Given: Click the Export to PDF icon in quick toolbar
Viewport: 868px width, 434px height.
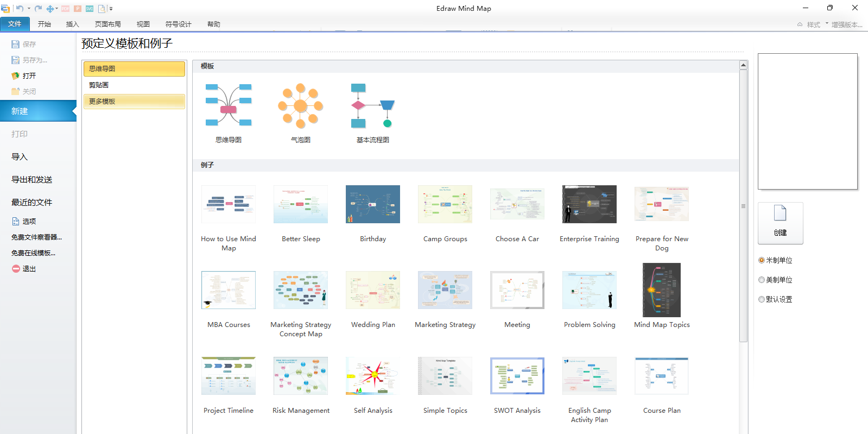Looking at the screenshot, I should [65, 8].
